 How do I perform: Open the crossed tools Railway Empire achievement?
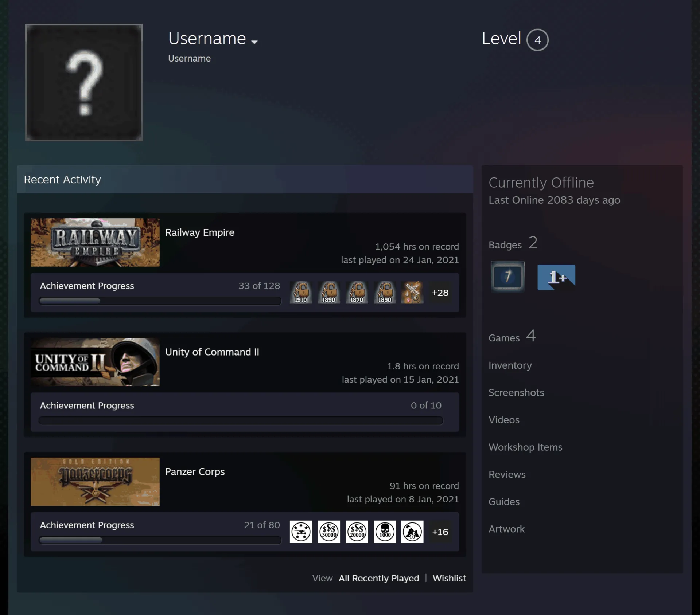(x=412, y=293)
